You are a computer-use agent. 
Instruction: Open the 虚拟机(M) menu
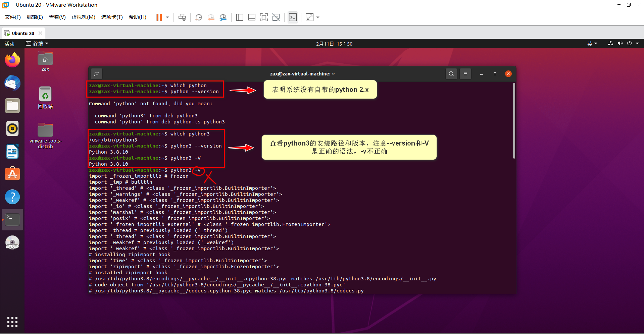click(83, 17)
